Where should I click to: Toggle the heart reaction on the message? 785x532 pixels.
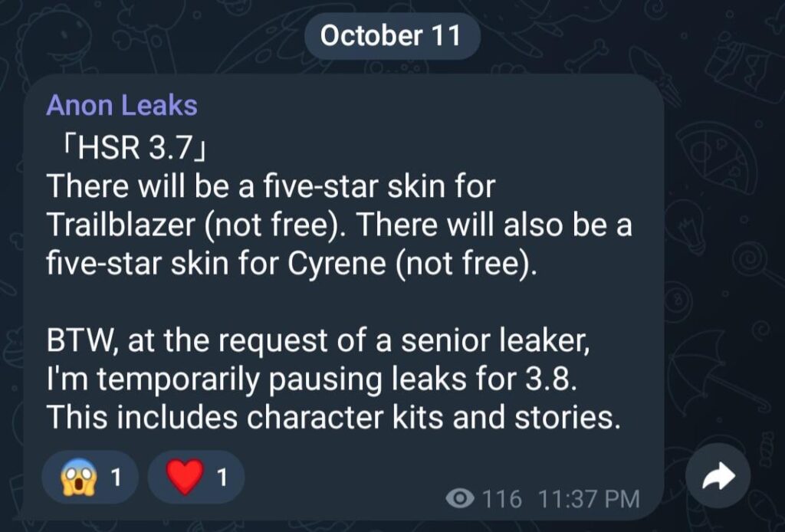[x=195, y=476]
